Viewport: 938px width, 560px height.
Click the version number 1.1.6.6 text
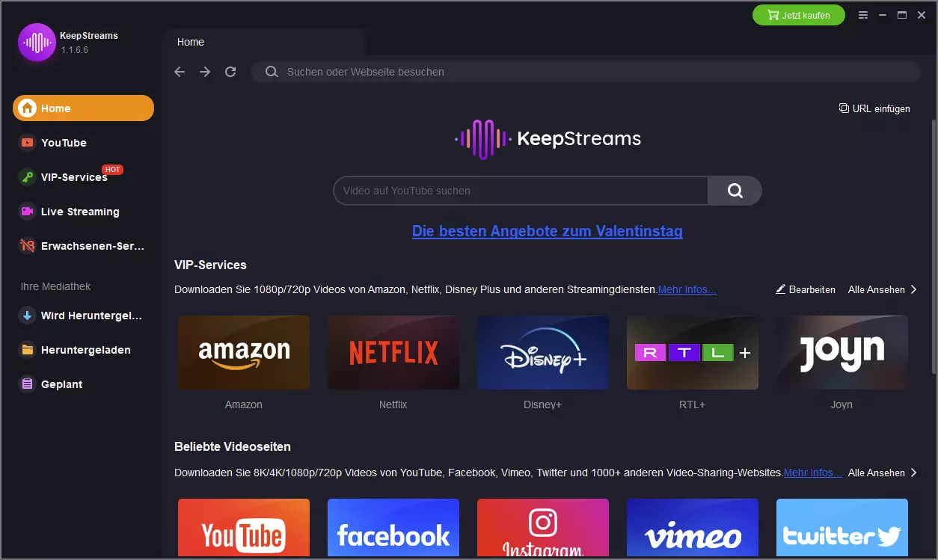coord(75,50)
